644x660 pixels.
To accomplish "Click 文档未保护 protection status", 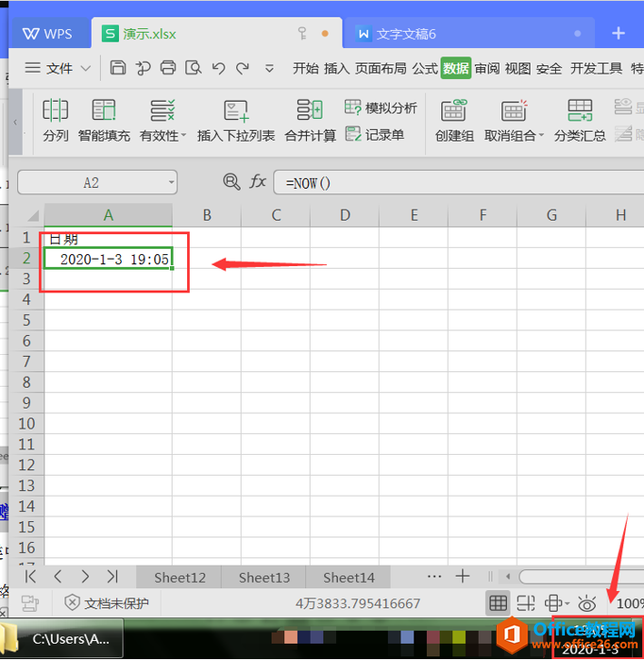I will click(x=106, y=603).
